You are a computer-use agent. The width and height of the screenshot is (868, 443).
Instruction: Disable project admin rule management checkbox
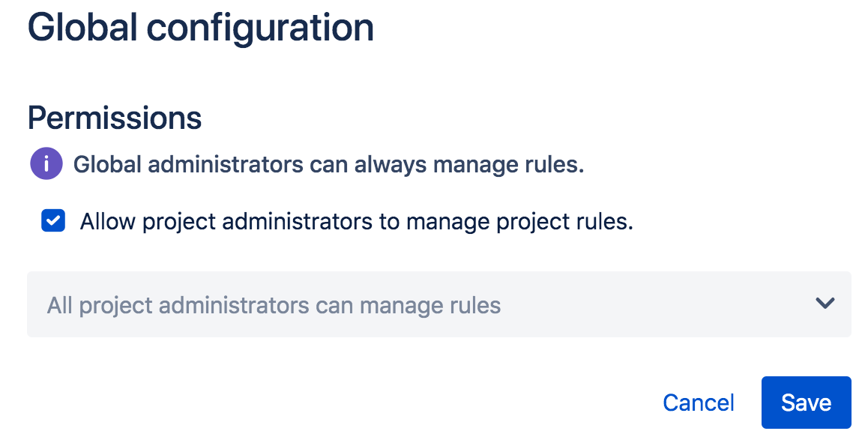click(53, 221)
